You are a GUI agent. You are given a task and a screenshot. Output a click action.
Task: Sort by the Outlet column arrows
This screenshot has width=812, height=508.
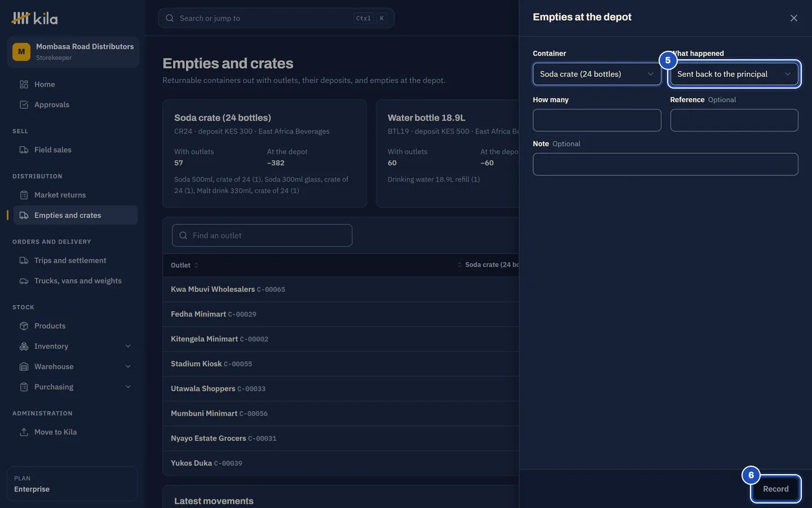click(196, 265)
